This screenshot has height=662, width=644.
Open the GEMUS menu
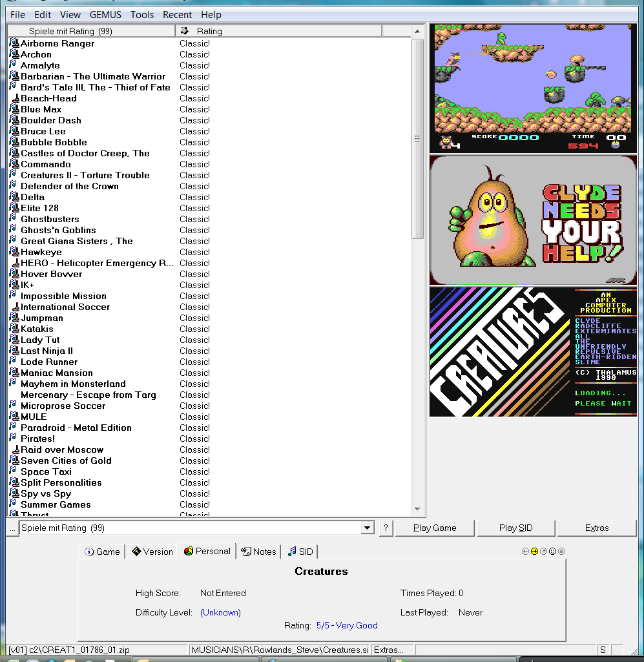click(105, 14)
